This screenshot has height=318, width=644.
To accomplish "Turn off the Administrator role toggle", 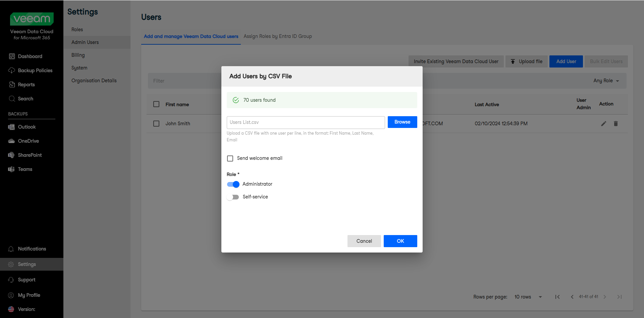I will (x=233, y=184).
